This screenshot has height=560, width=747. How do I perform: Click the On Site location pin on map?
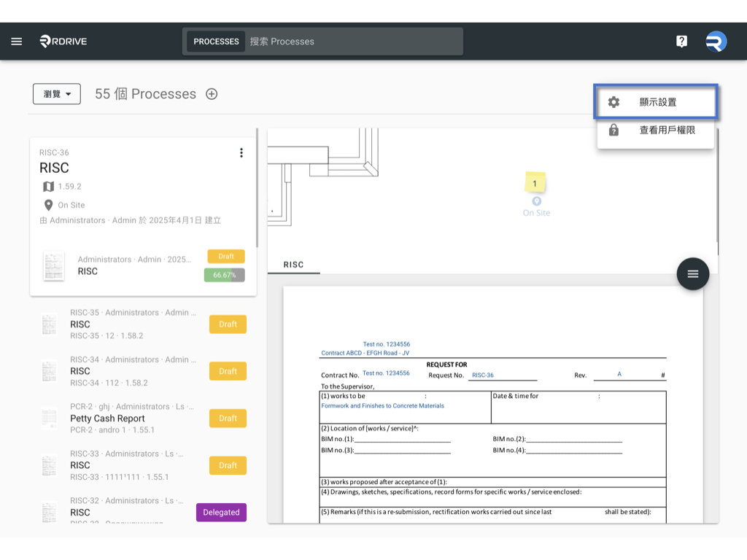pos(536,201)
